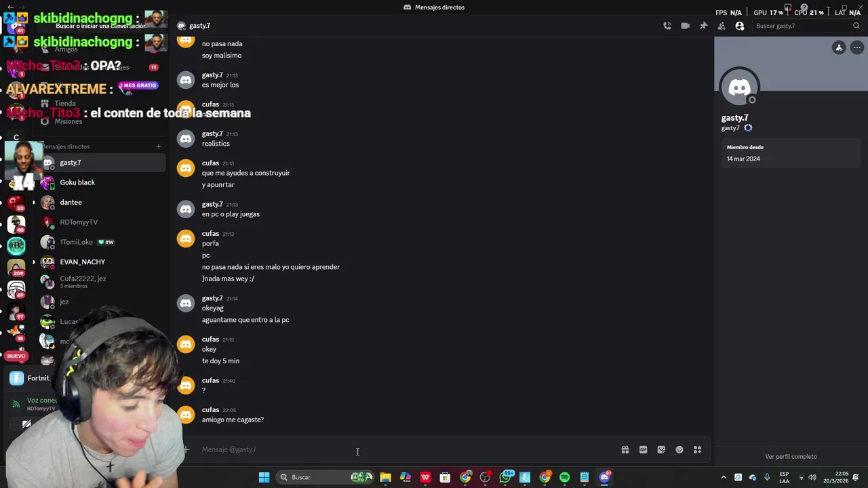Start a video call with gasty.7
Image resolution: width=868 pixels, height=488 pixels.
(x=686, y=26)
